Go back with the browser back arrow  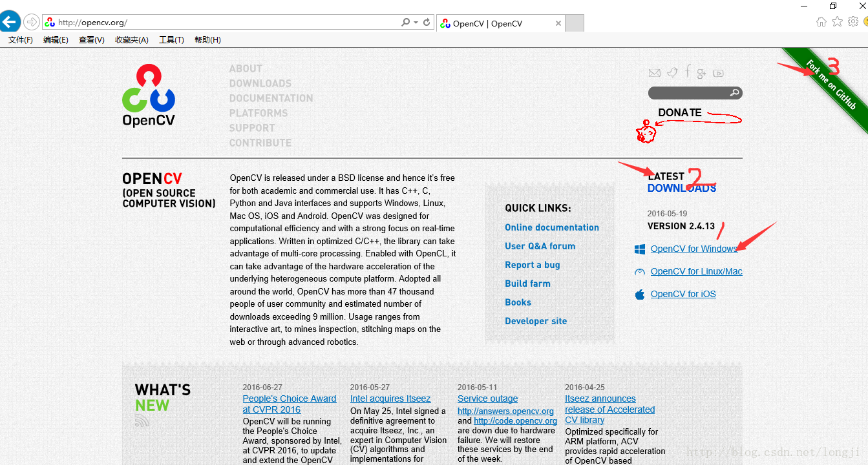click(x=8, y=22)
